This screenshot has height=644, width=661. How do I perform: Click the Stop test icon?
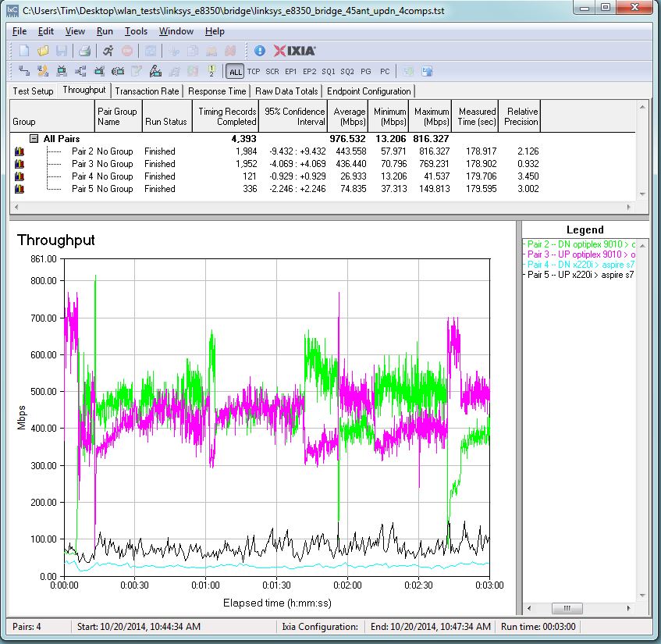pos(127,51)
